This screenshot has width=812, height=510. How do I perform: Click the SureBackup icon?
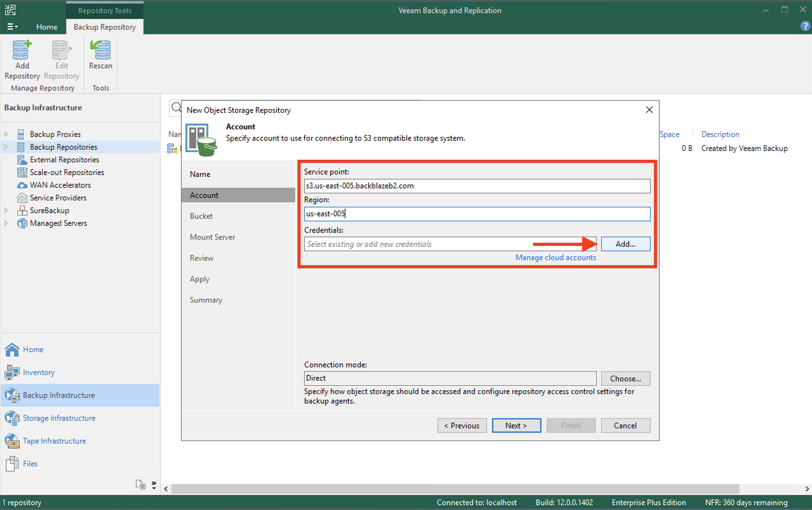pos(22,211)
